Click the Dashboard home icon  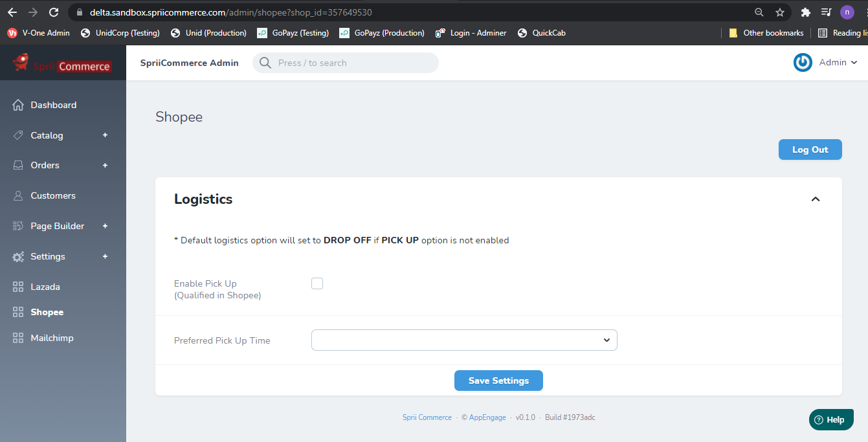(x=18, y=105)
